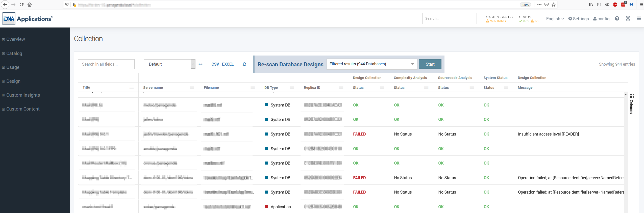The height and width of the screenshot is (213, 644).
Task: Click the 120% zoom level indicator
Action: click(x=525, y=5)
